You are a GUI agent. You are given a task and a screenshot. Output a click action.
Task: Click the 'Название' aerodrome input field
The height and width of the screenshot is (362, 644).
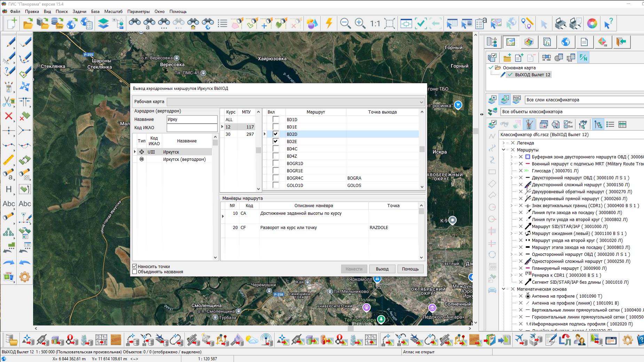coord(192,119)
